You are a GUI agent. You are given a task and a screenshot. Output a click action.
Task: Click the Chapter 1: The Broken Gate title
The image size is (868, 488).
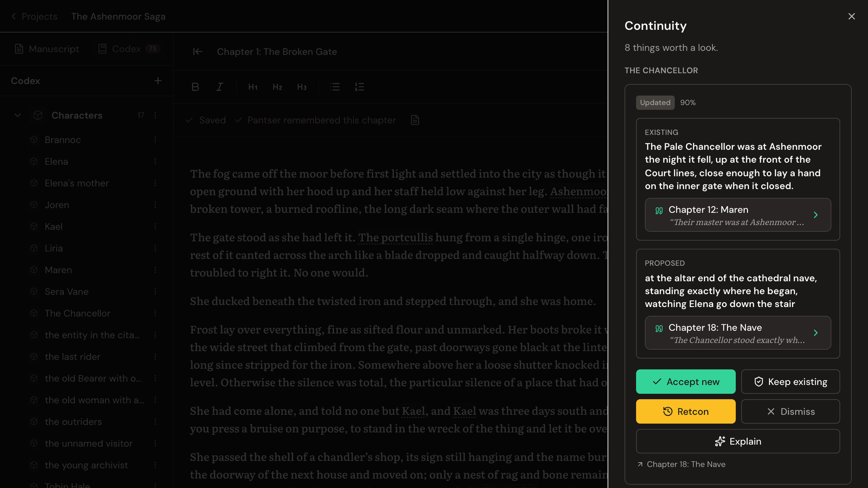277,52
